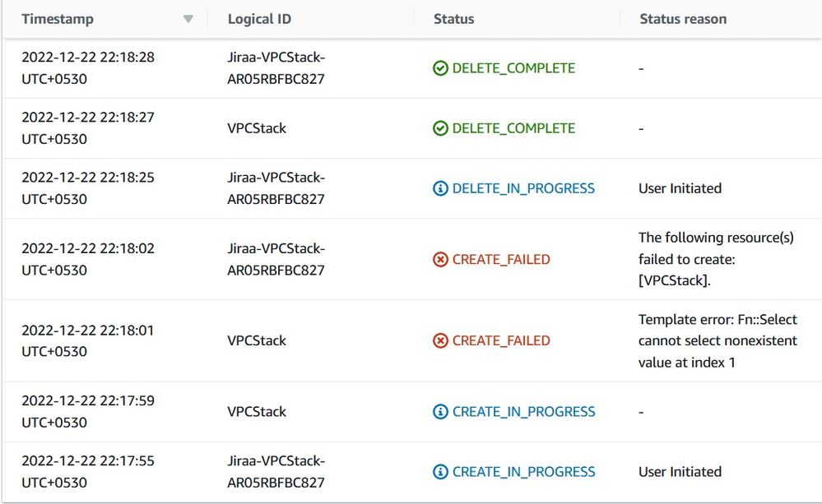Click the 22:18:01 CREATE_FAILED status label
Image resolution: width=822 pixels, height=504 pixels.
501,340
